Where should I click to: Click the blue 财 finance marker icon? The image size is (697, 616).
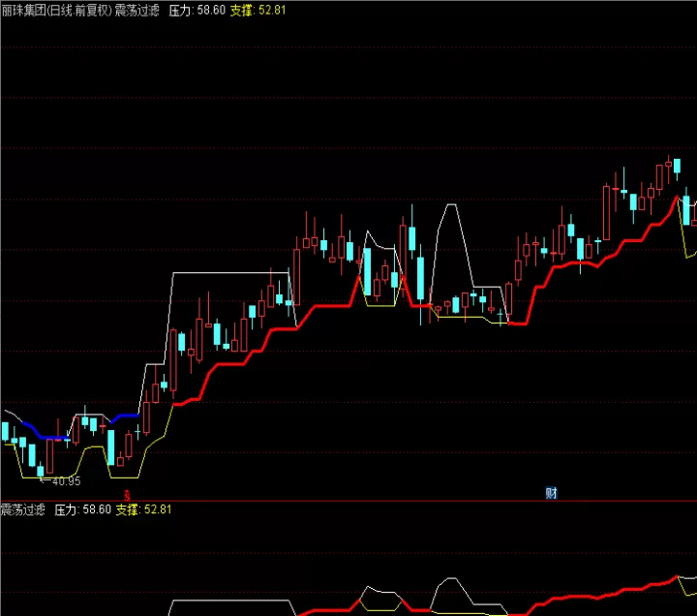click(551, 493)
